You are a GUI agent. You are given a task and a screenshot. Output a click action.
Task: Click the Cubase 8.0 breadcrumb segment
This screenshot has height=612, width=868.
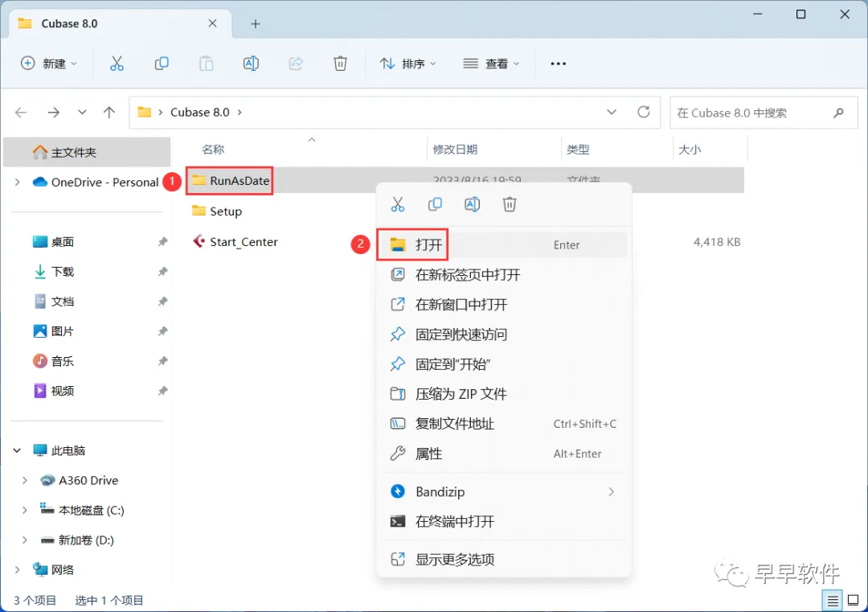200,113
